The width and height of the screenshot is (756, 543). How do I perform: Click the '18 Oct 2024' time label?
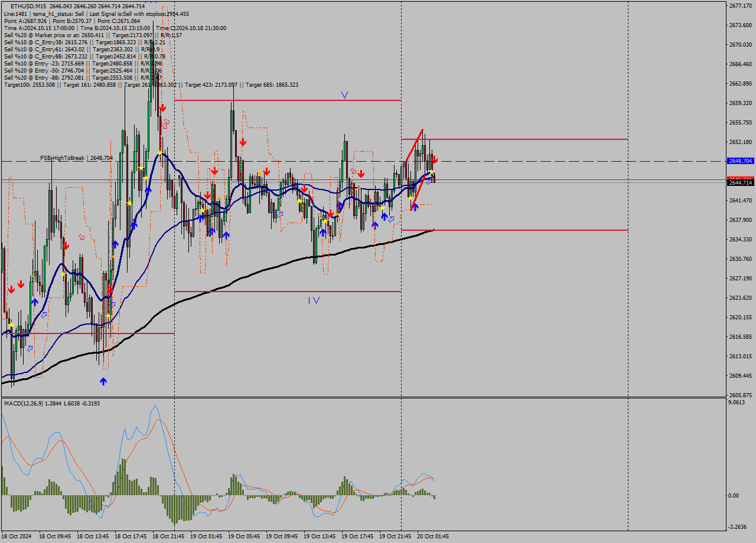(x=17, y=537)
